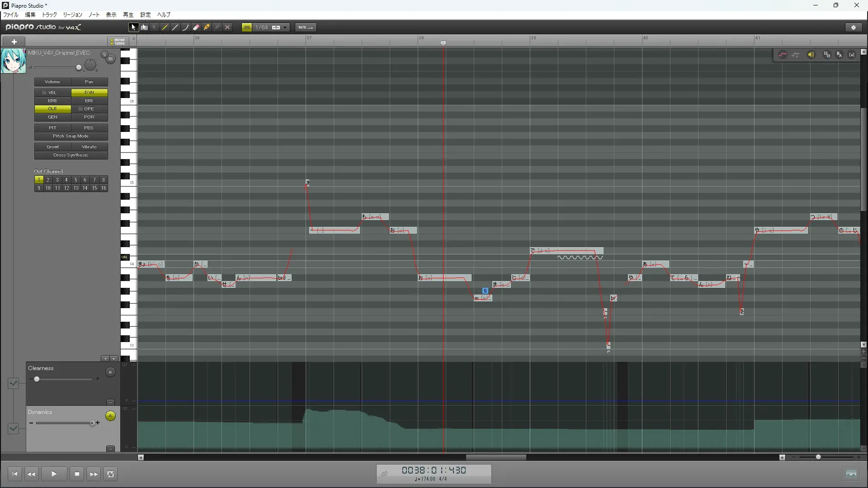
Task: Click the Pitch Snap Mode button
Action: tap(71, 136)
